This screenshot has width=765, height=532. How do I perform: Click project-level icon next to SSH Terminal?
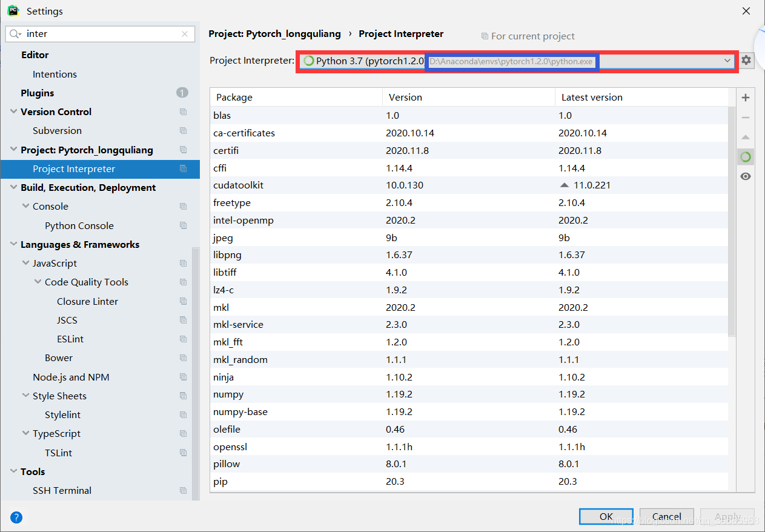point(183,491)
